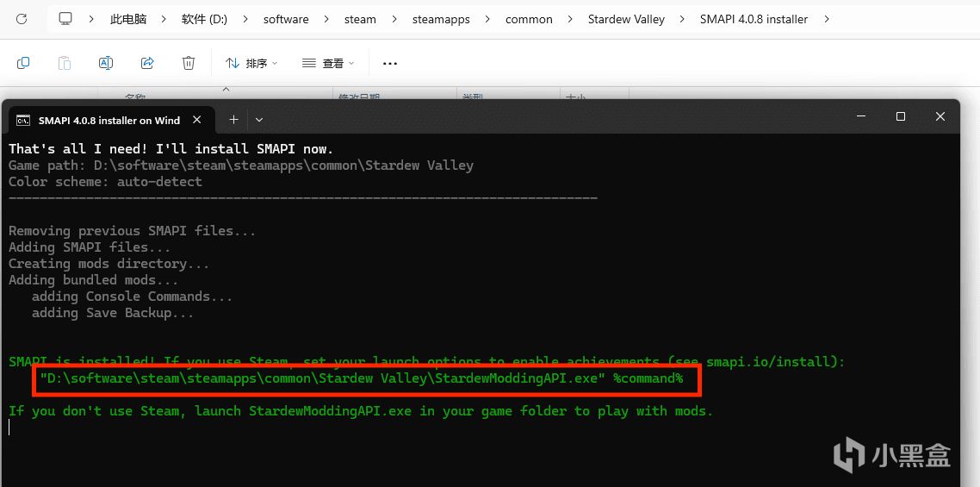This screenshot has width=980, height=487.
Task: Click the software breadcrumb segment
Action: click(286, 20)
